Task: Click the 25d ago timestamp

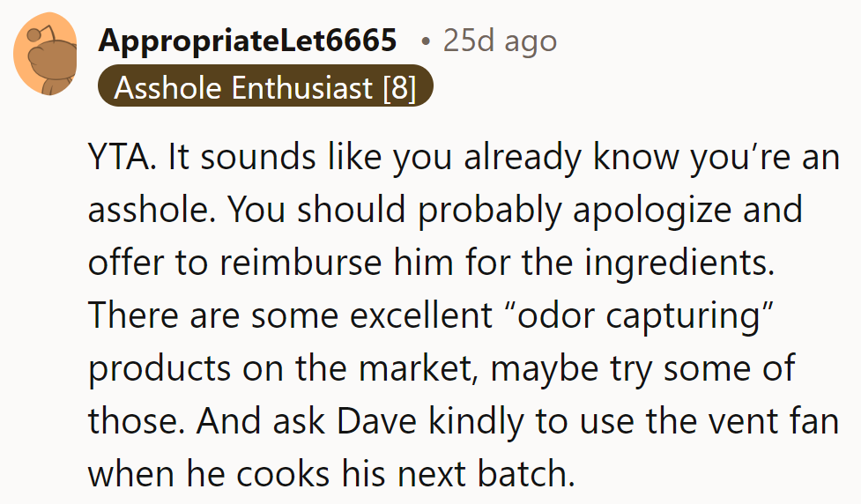Action: [500, 41]
